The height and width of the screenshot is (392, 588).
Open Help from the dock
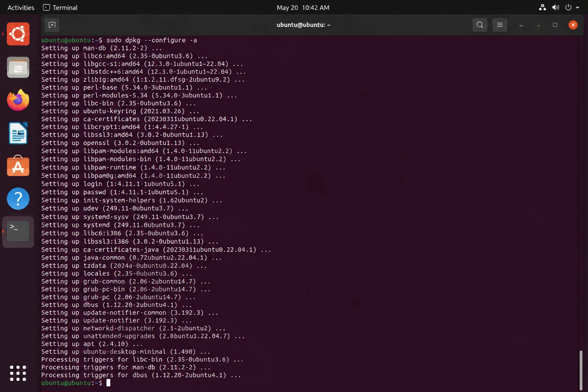click(x=18, y=199)
